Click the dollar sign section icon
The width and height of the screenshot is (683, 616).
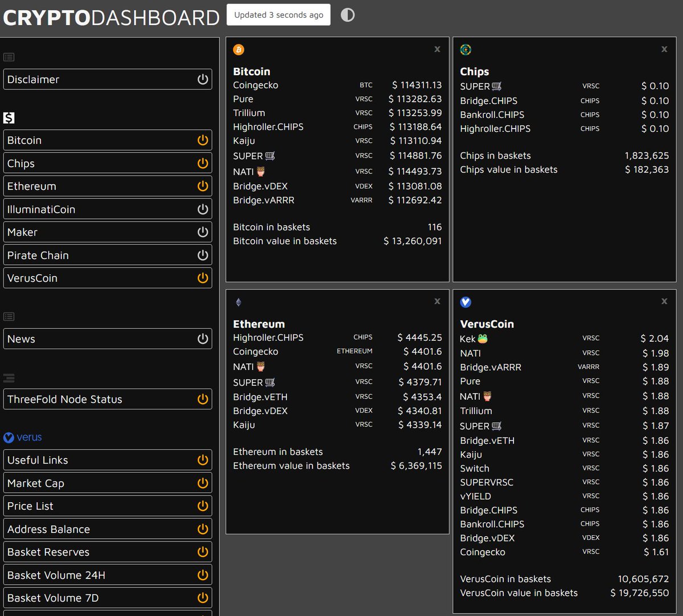coord(9,118)
